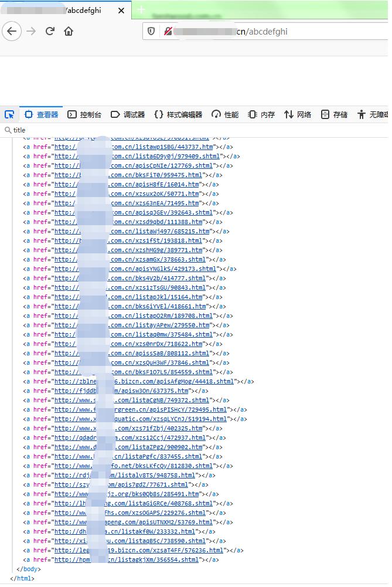Open link ending apisAfgMog/44418.shtml
The width and height of the screenshot is (392, 587).
pyautogui.click(x=144, y=381)
